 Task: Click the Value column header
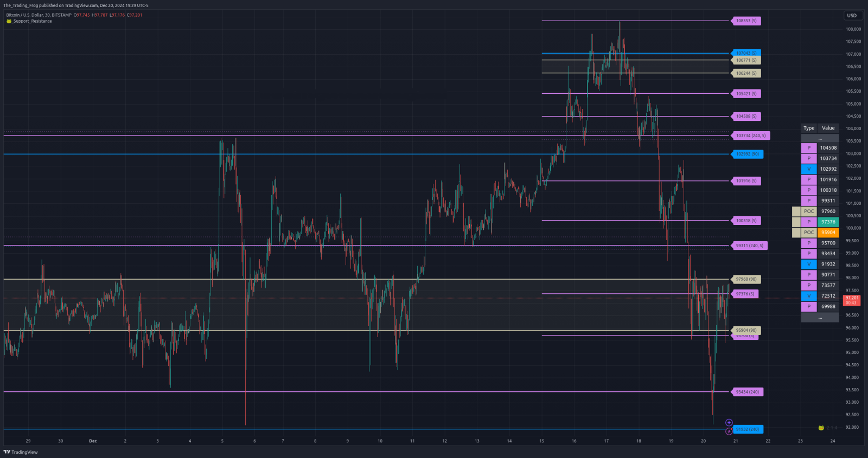click(828, 128)
